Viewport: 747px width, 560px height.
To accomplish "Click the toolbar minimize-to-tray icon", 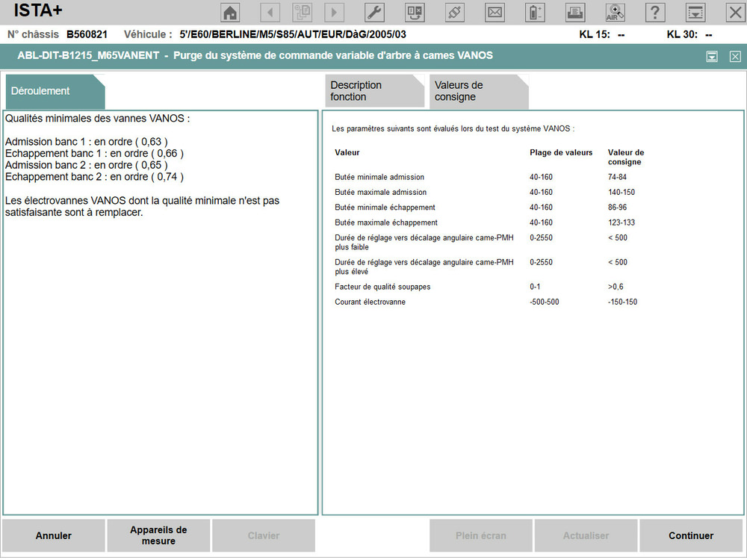I will (695, 13).
